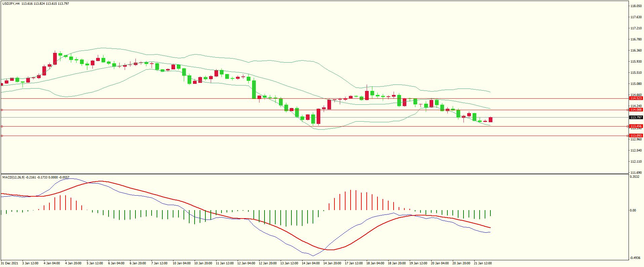Select the left handle of the 113.093 line
Image resolution: width=644 pixels, height=267 pixels.
click(x=2, y=136)
